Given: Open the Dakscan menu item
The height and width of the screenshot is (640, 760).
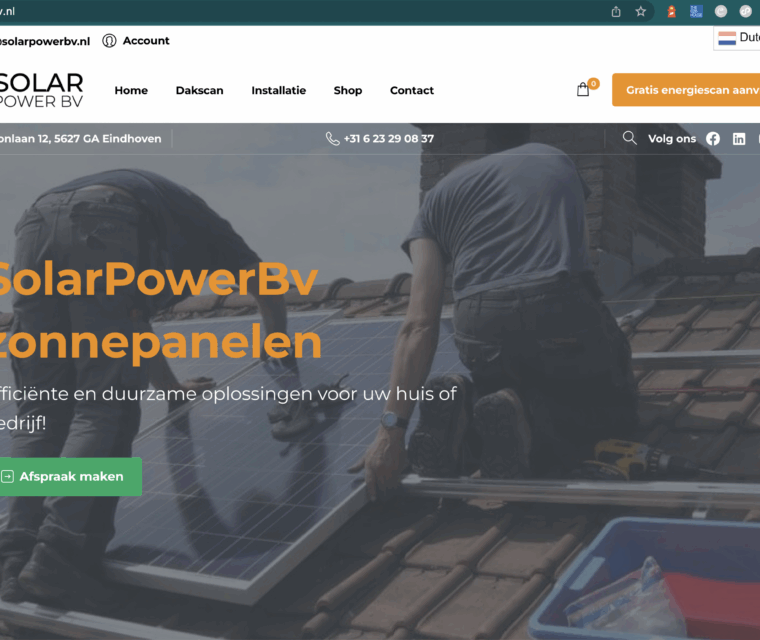Looking at the screenshot, I should coord(199,90).
